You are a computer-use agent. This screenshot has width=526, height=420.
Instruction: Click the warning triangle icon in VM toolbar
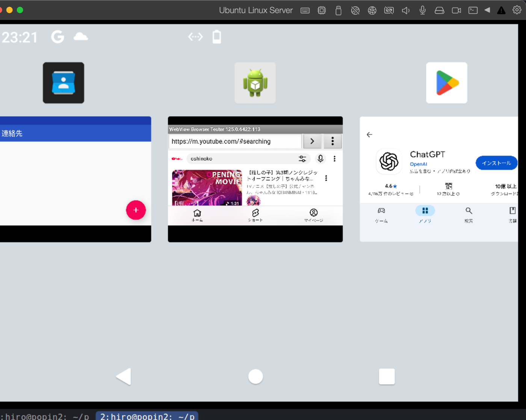coord(501,11)
